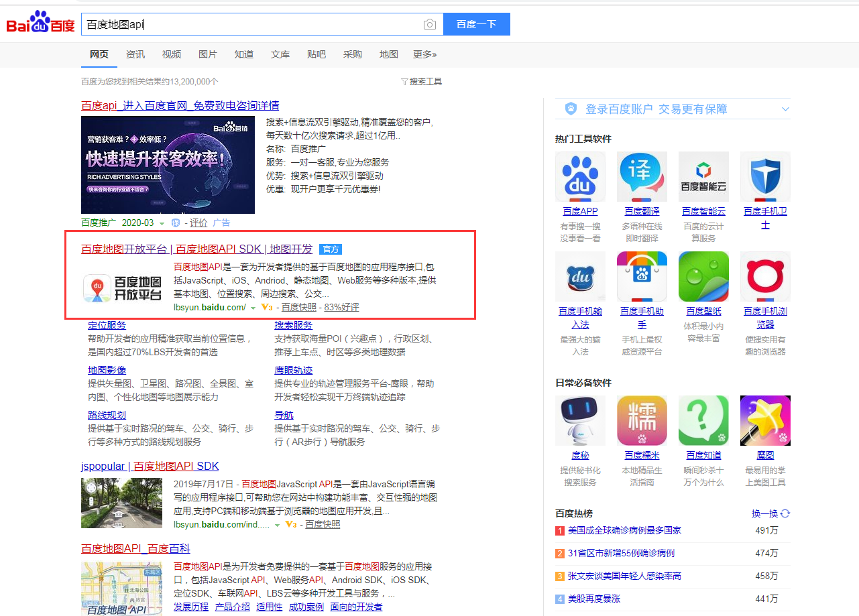The height and width of the screenshot is (616, 859).
Task: Open the 定位服务 sublink
Action: [107, 326]
